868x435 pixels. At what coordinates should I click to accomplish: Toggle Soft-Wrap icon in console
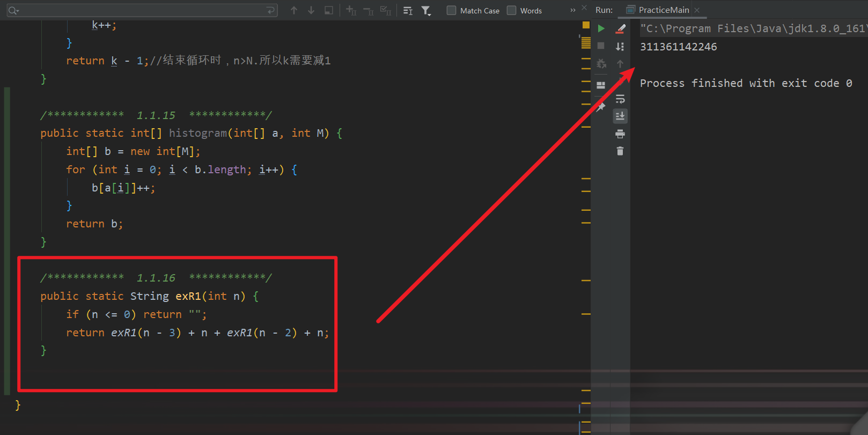coord(620,99)
